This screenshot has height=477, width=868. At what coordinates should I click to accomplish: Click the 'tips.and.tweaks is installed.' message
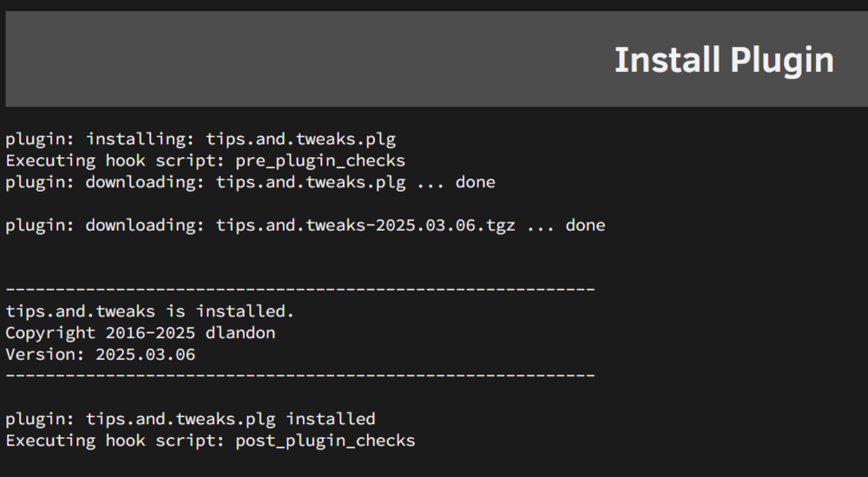tap(149, 311)
